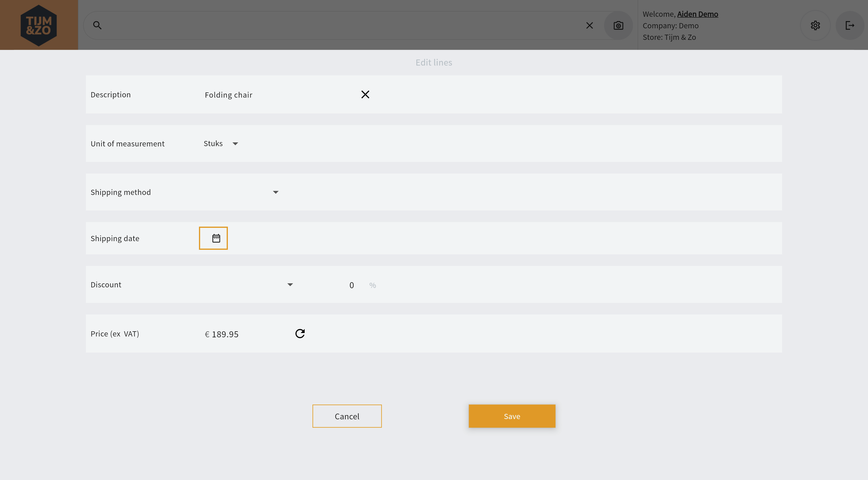Clear the Folding chair description
This screenshot has height=480, width=868.
365,95
